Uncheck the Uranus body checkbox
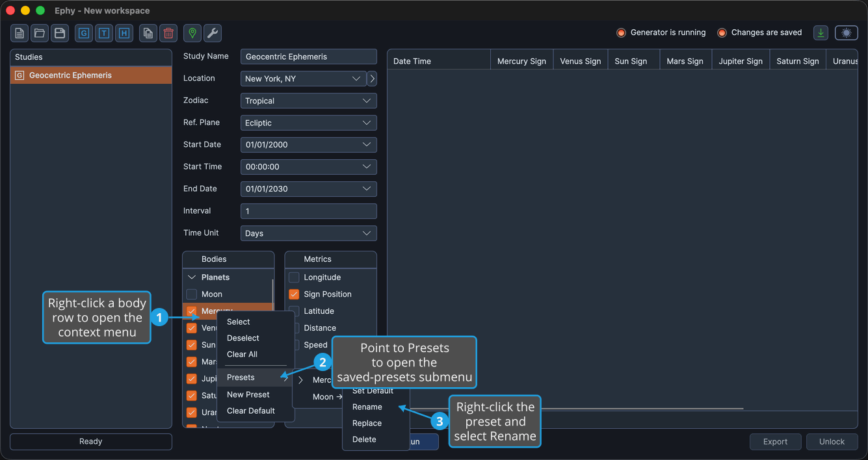This screenshot has height=460, width=868. 192,413
